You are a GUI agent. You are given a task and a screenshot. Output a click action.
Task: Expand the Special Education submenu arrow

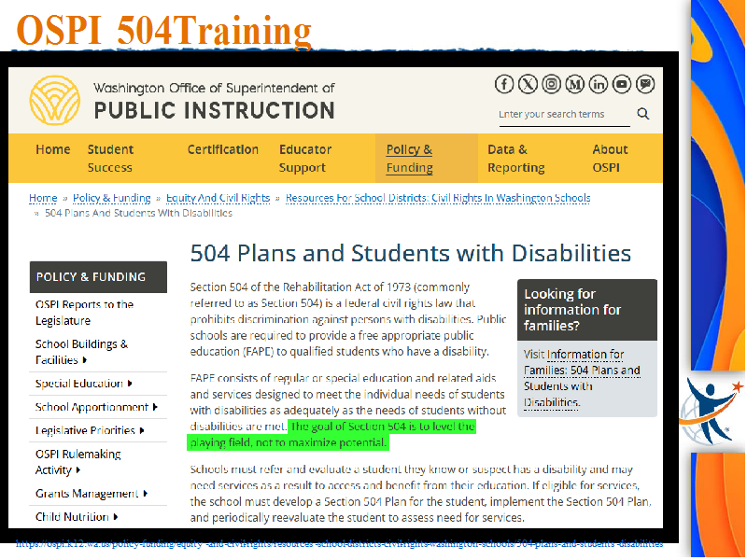(x=130, y=384)
